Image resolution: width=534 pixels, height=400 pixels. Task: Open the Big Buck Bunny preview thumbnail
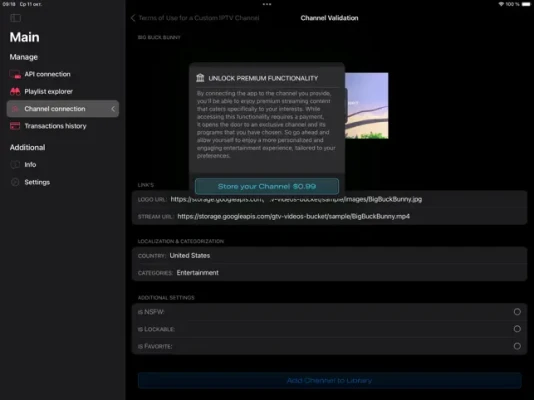pyautogui.click(x=366, y=106)
